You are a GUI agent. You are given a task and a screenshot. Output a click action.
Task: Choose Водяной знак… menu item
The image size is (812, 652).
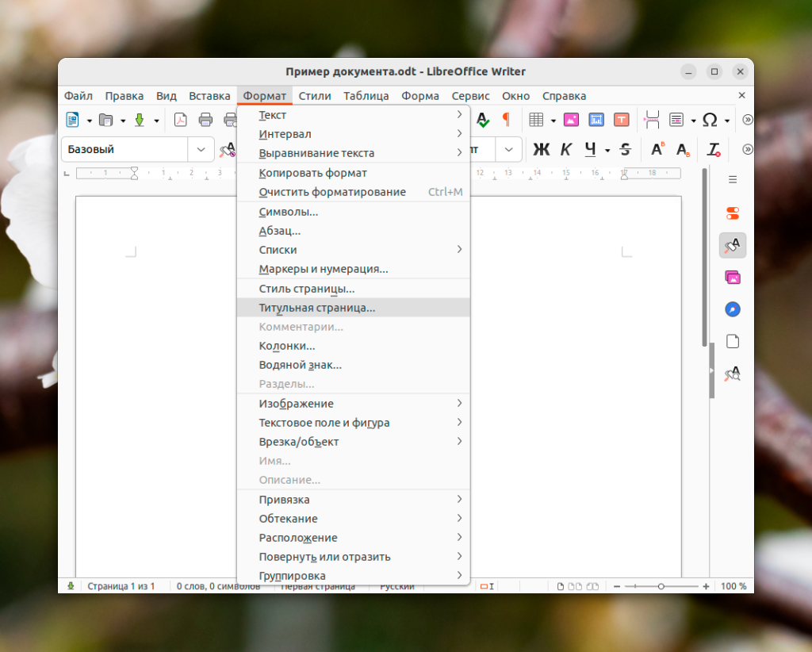pyautogui.click(x=353, y=365)
